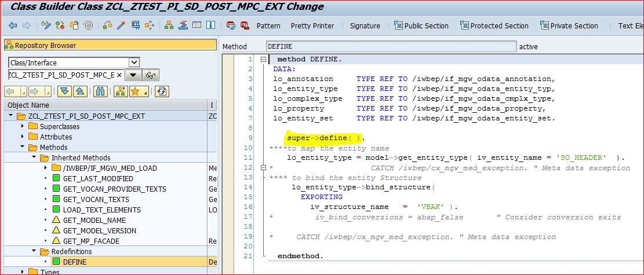Open the Public Section

tap(421, 25)
